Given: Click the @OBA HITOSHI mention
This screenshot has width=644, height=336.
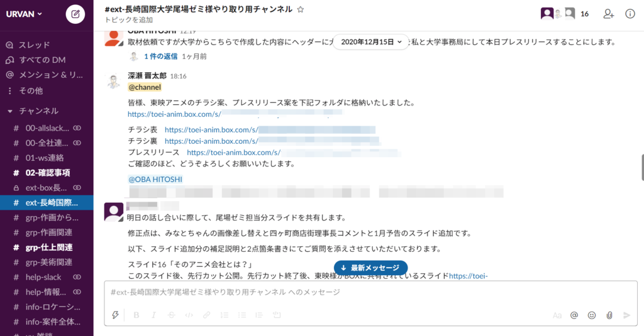Looking at the screenshot, I should 155,179.
